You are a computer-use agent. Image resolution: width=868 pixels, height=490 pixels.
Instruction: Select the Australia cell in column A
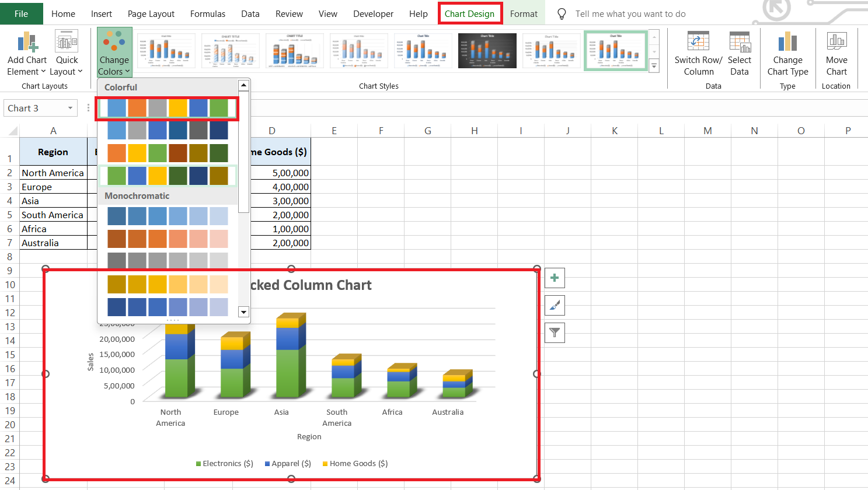(53, 243)
